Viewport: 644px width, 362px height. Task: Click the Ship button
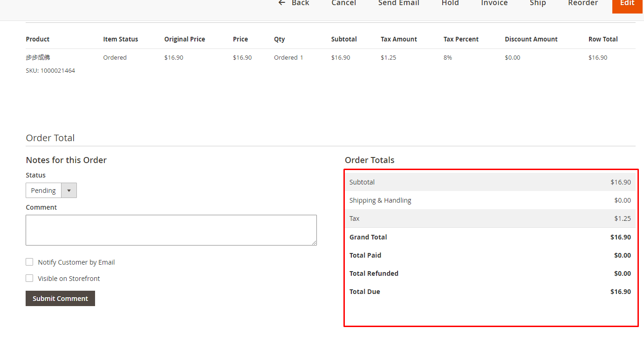(x=537, y=3)
